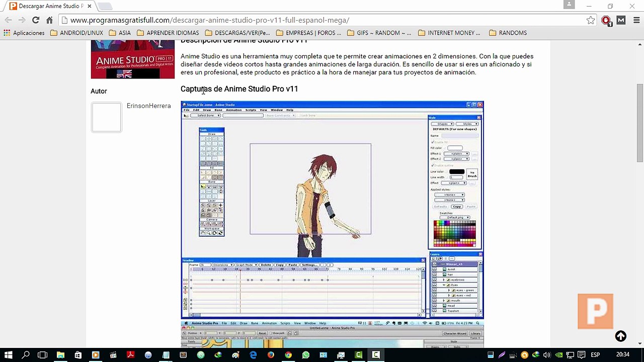Open the Aplicaciones apps shortcut

point(24,33)
